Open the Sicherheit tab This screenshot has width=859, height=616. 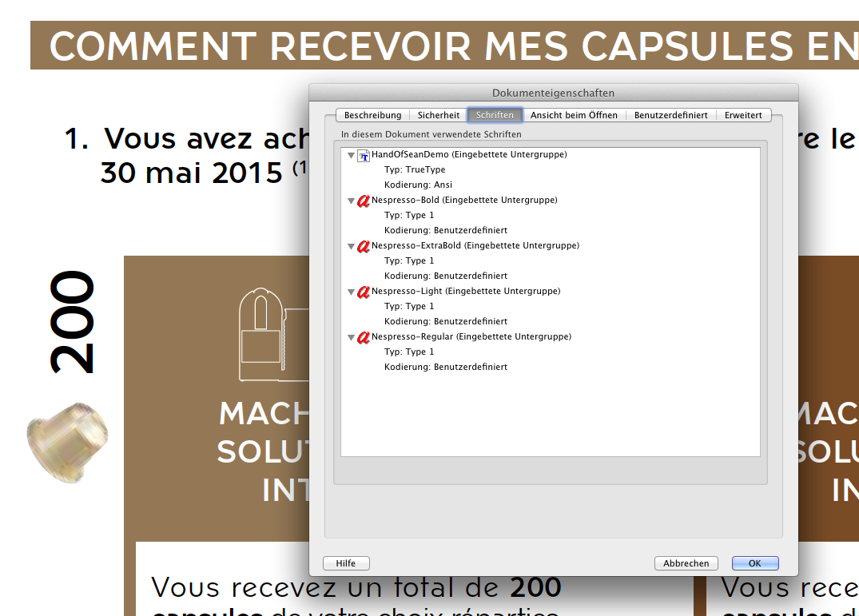(438, 115)
